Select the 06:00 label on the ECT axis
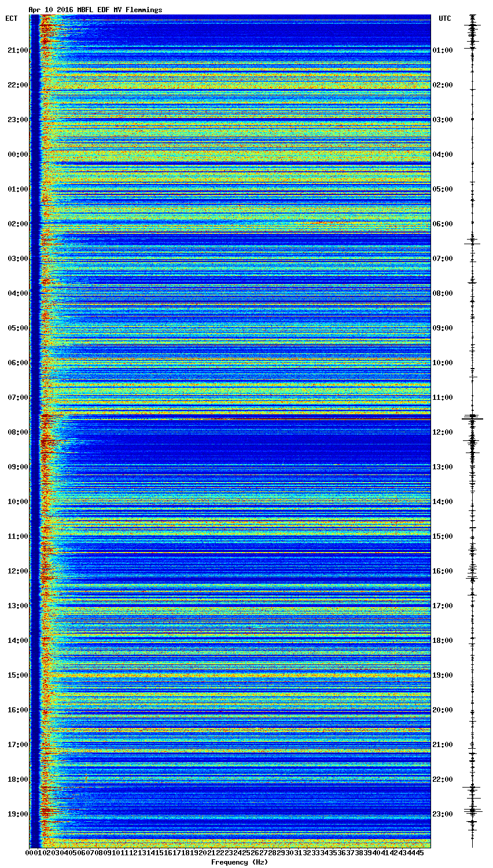493x868 pixels. (17, 363)
